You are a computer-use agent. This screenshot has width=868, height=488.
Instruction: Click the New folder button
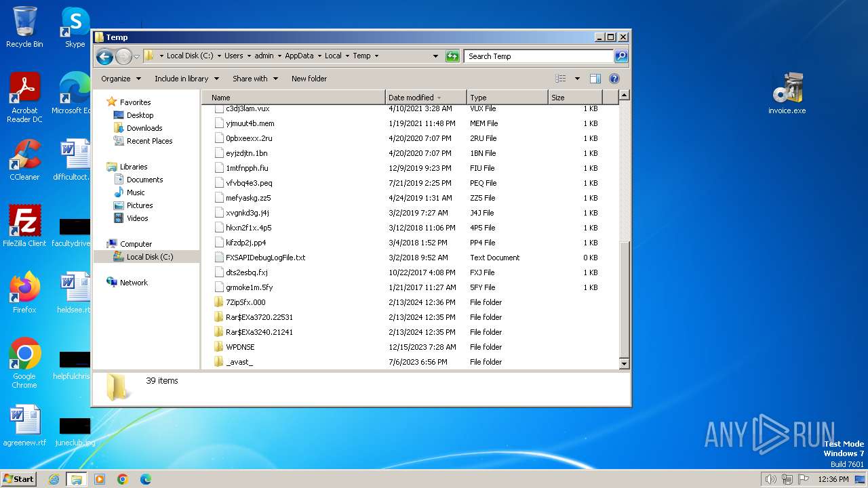(309, 79)
